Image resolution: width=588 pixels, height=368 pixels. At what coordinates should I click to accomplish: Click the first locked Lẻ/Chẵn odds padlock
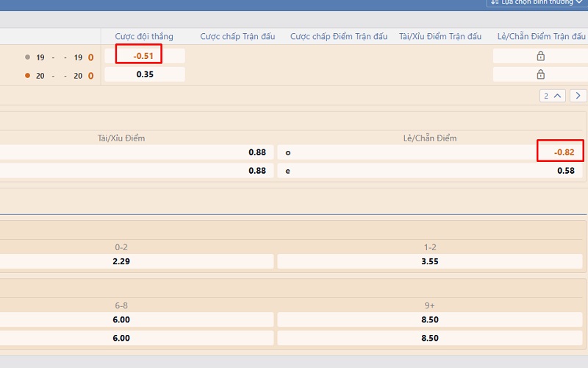(x=540, y=56)
